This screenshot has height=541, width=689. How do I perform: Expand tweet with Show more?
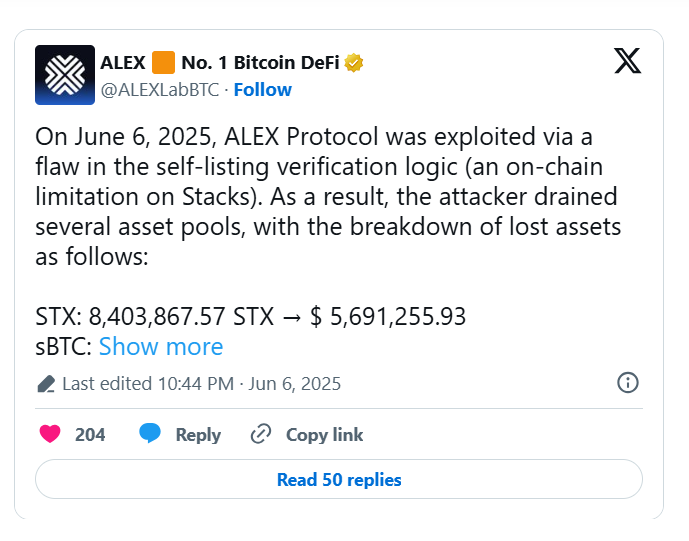[x=161, y=346]
